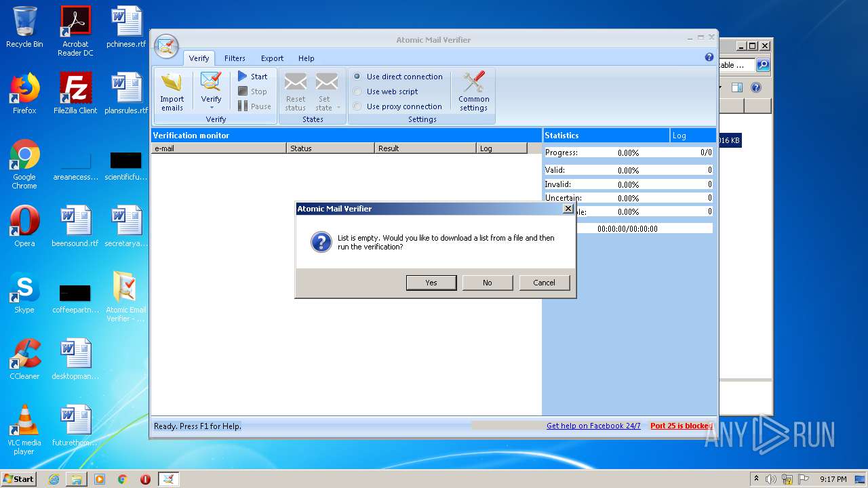
Task: Choose No in the dialog
Action: 488,283
